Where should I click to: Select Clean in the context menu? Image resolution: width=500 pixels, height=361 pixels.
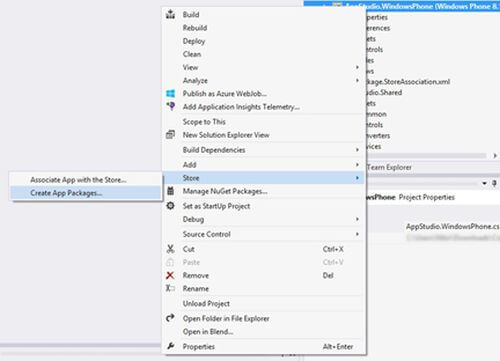coord(192,54)
